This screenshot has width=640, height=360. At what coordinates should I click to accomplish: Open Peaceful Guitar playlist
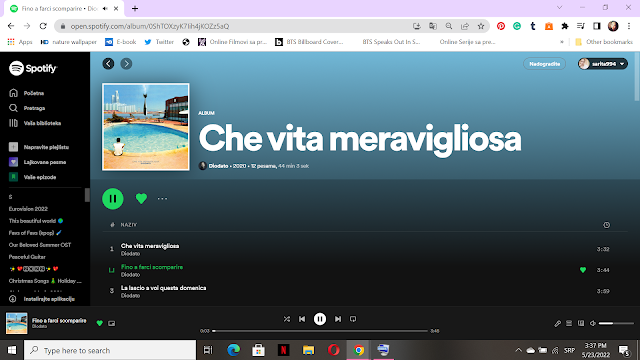point(27,257)
